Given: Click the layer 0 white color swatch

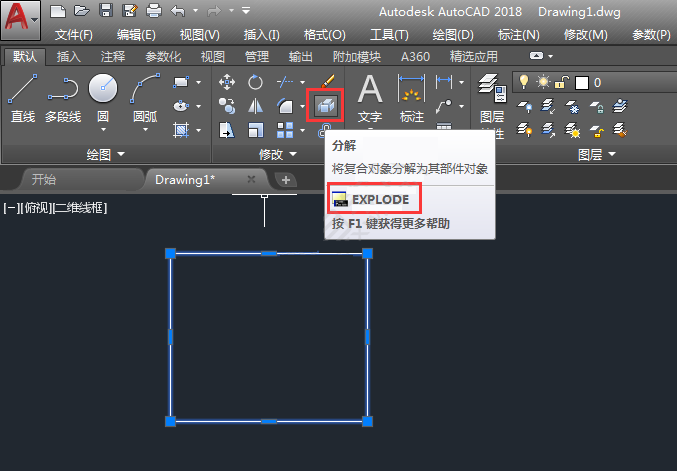Looking at the screenshot, I should (582, 82).
